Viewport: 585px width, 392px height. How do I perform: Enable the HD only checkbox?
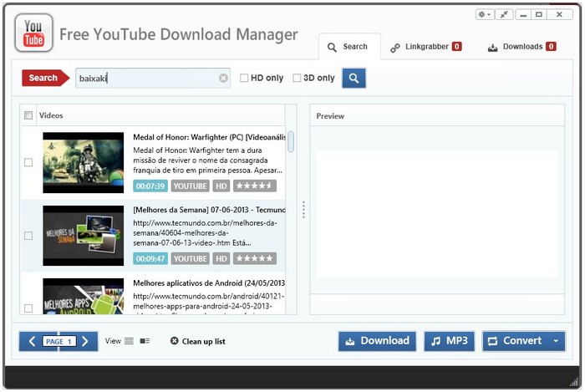244,78
